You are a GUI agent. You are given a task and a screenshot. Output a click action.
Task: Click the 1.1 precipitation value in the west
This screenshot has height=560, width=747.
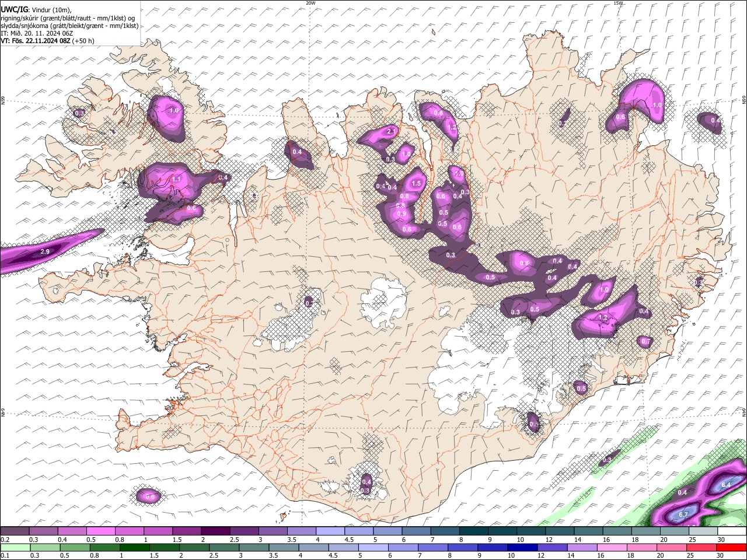pos(176,179)
